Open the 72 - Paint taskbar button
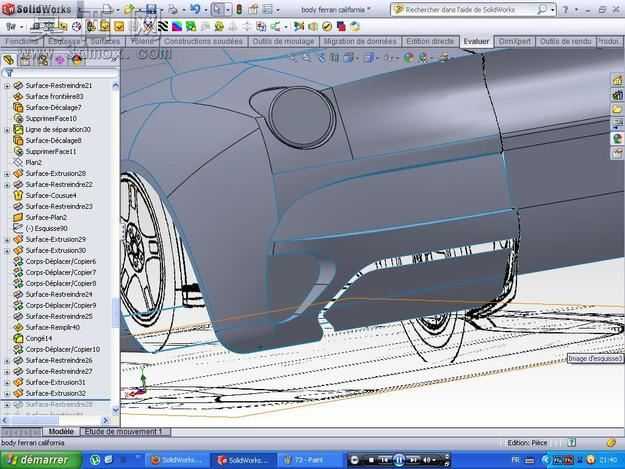The width and height of the screenshot is (625, 469). pyautogui.click(x=309, y=460)
